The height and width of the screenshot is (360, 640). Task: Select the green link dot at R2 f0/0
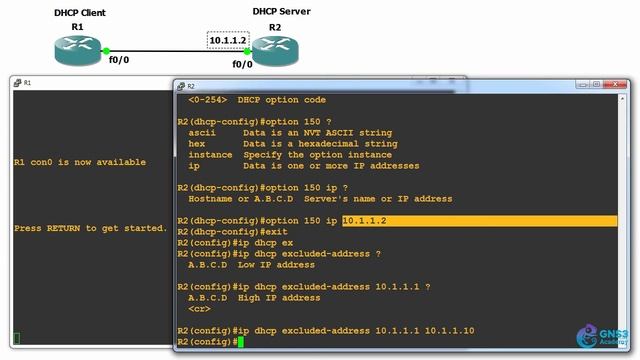[247, 51]
